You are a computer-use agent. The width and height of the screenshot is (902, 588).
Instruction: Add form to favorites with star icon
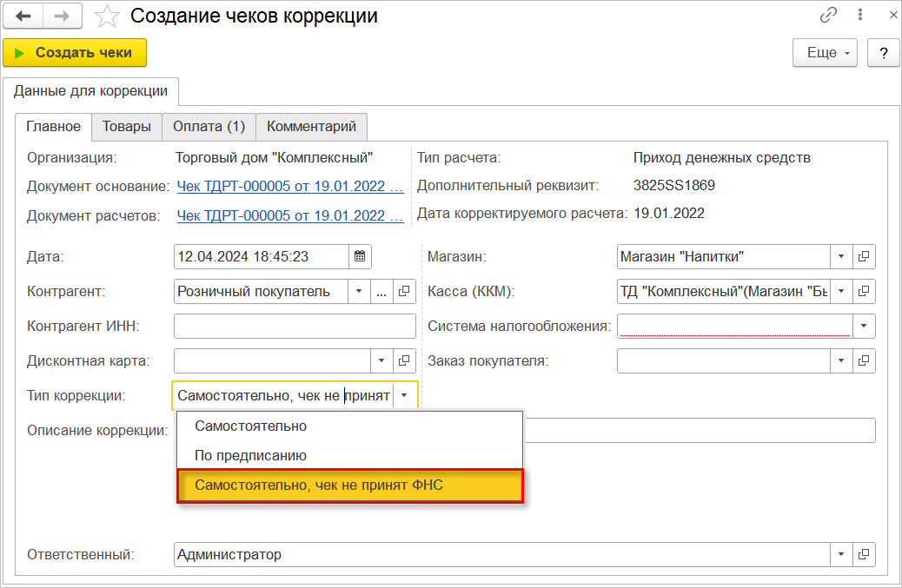pyautogui.click(x=107, y=16)
